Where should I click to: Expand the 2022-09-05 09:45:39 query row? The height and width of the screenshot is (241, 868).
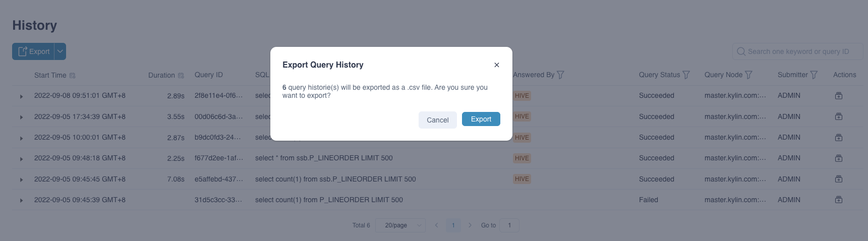tap(21, 201)
